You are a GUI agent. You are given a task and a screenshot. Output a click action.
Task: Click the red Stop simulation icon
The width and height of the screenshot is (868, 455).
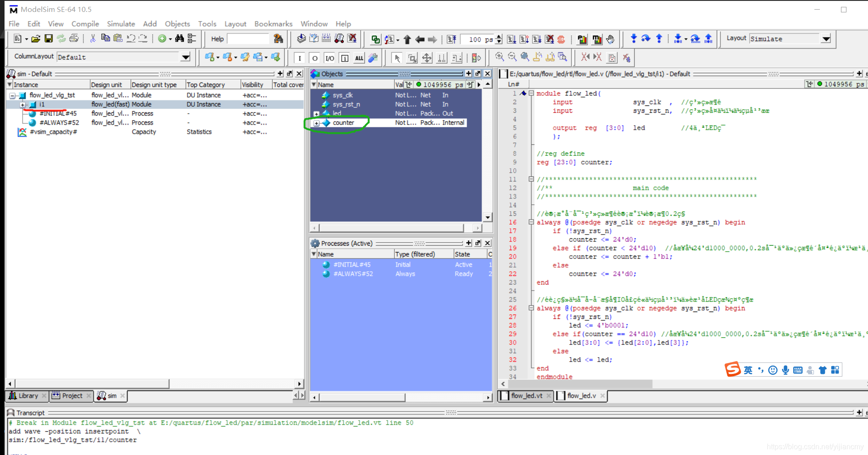(x=561, y=39)
